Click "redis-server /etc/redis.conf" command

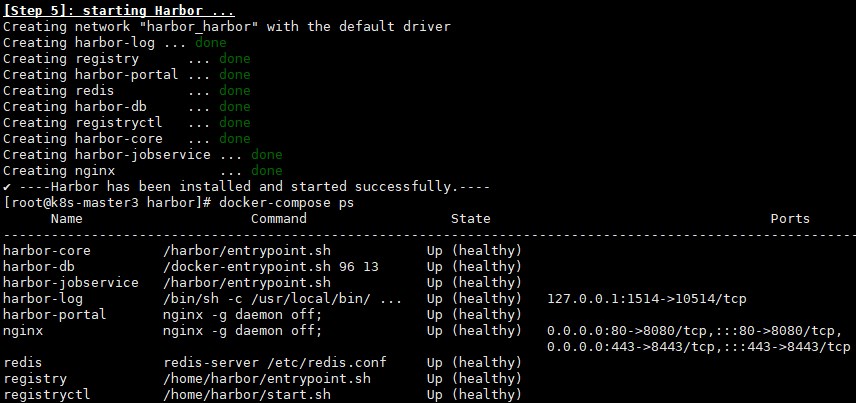[275, 363]
